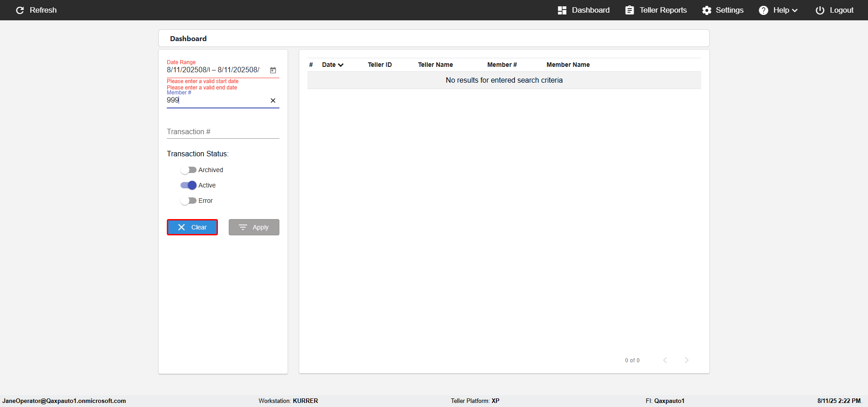This screenshot has height=407, width=868.
Task: Clear the Member # field with X icon
Action: tap(273, 100)
